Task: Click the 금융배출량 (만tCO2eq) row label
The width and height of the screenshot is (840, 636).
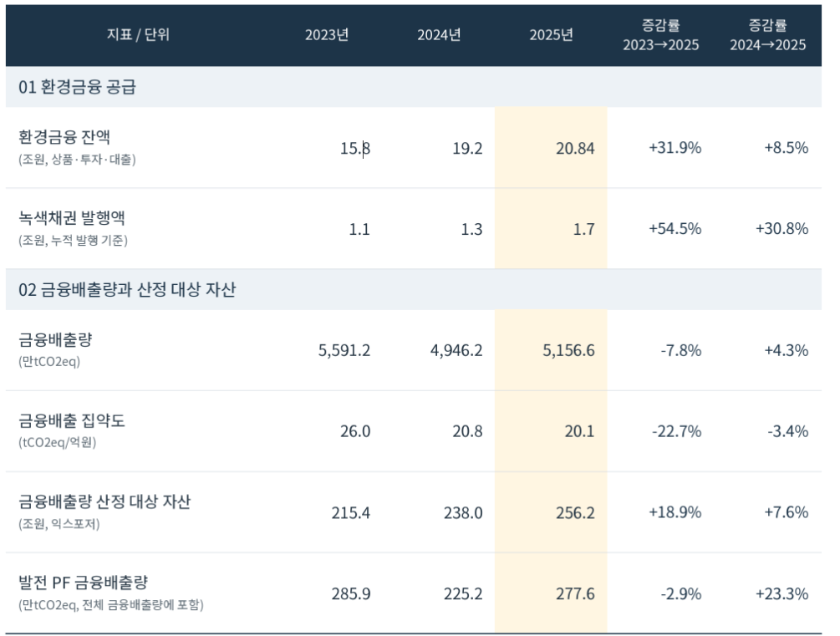Action: 55,349
